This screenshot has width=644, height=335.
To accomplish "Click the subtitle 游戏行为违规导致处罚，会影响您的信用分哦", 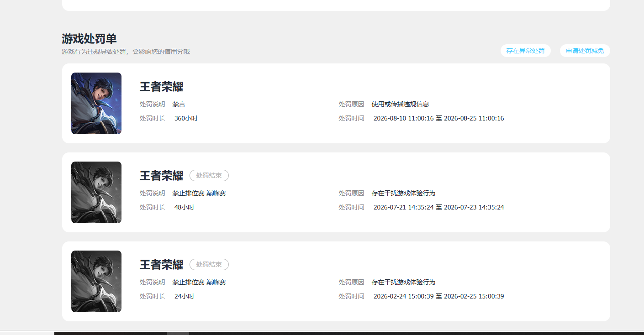I will [x=126, y=52].
